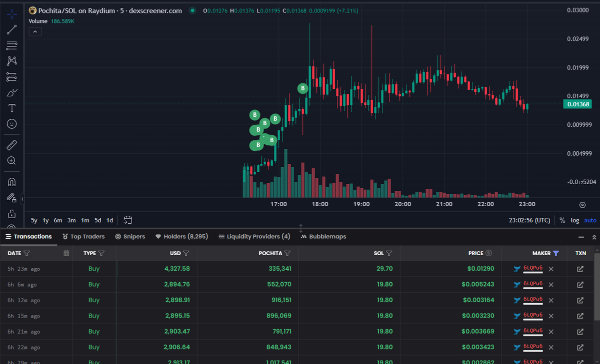Open the Bubblemaps tab

[323, 237]
